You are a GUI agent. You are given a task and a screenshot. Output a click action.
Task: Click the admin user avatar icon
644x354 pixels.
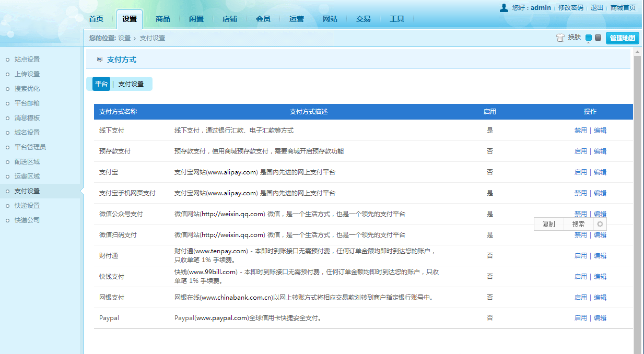504,7
